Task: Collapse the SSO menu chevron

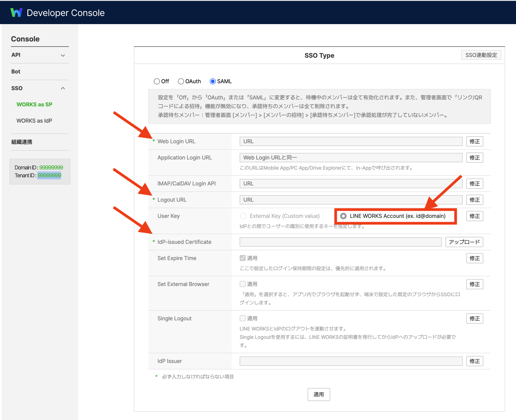Action: point(63,88)
